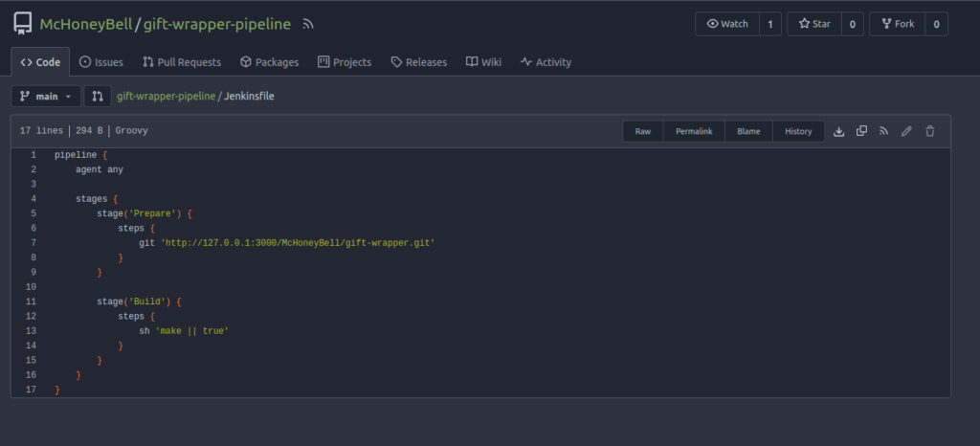Open the McHoneyBell owner link
This screenshot has height=446, width=980.
[86, 24]
